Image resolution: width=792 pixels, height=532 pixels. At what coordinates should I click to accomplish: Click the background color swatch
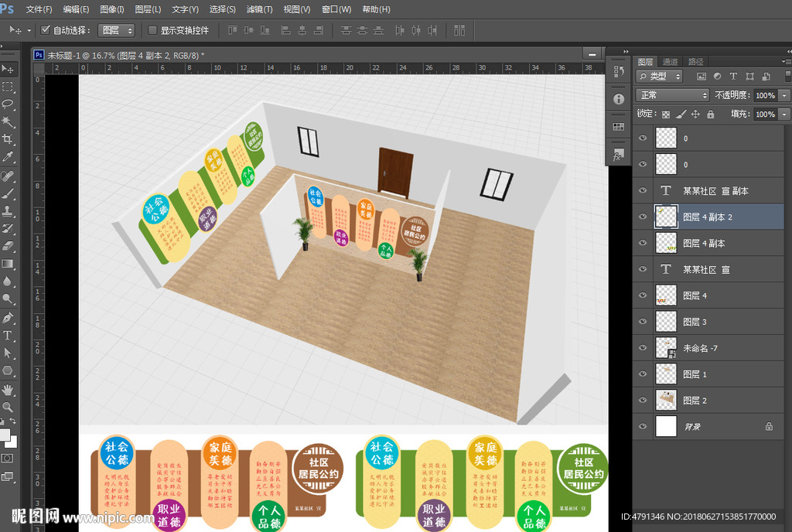pos(12,442)
